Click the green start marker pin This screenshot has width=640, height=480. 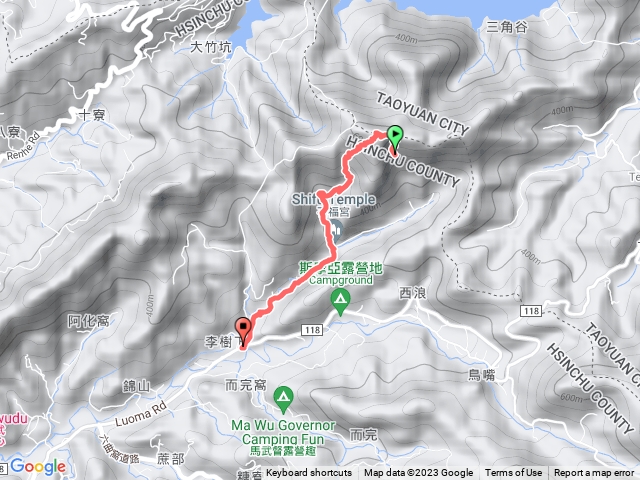click(395, 136)
